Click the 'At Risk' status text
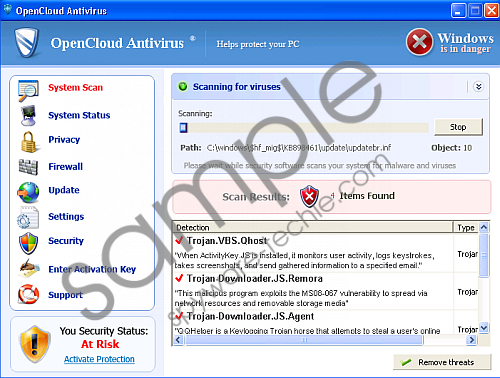500x378 pixels. click(x=100, y=344)
